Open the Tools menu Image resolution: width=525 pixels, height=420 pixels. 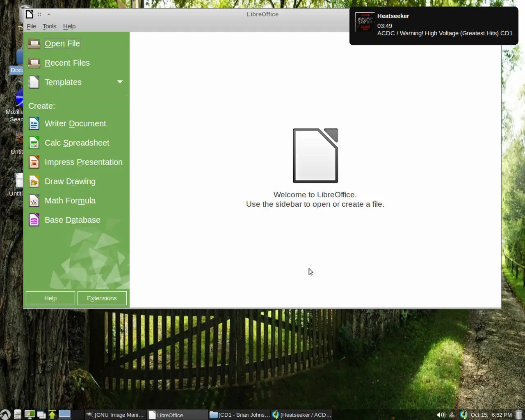click(49, 26)
